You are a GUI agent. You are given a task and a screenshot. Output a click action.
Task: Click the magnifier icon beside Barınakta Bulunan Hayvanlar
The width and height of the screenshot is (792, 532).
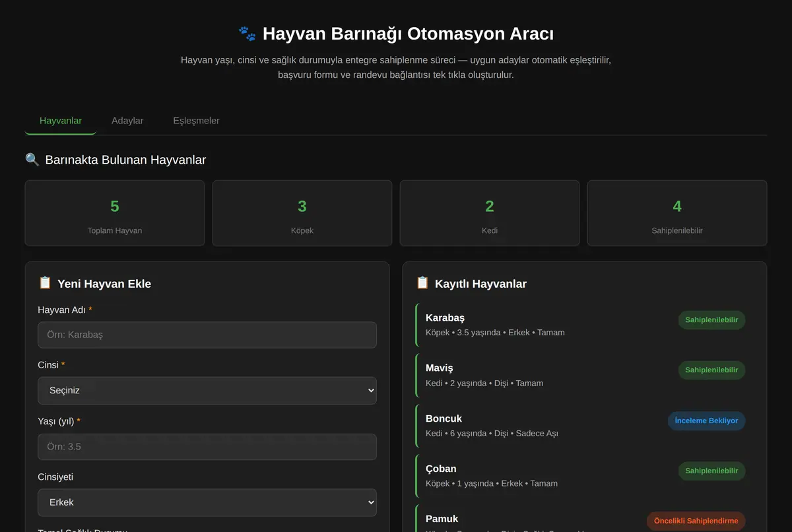[x=32, y=160]
